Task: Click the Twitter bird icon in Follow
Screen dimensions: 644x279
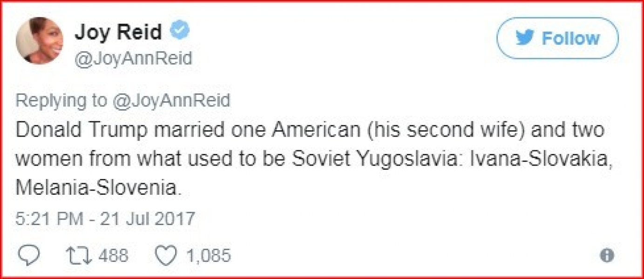Action: (x=525, y=38)
